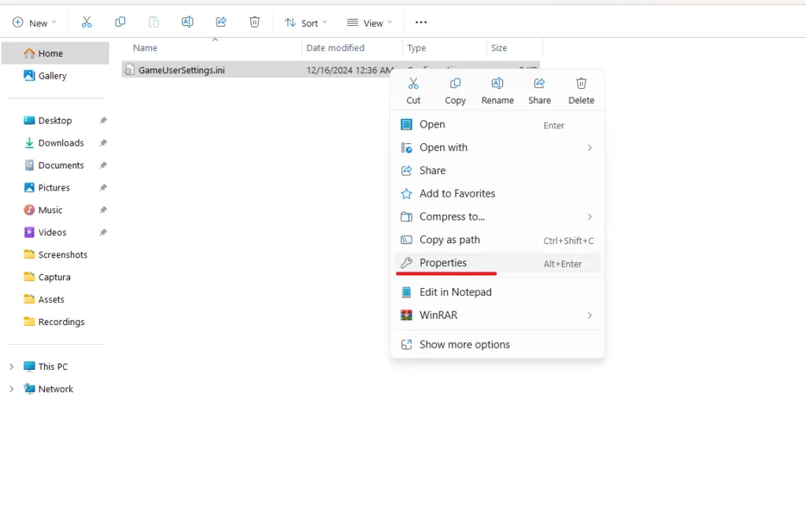Select Show more options

[x=497, y=345]
